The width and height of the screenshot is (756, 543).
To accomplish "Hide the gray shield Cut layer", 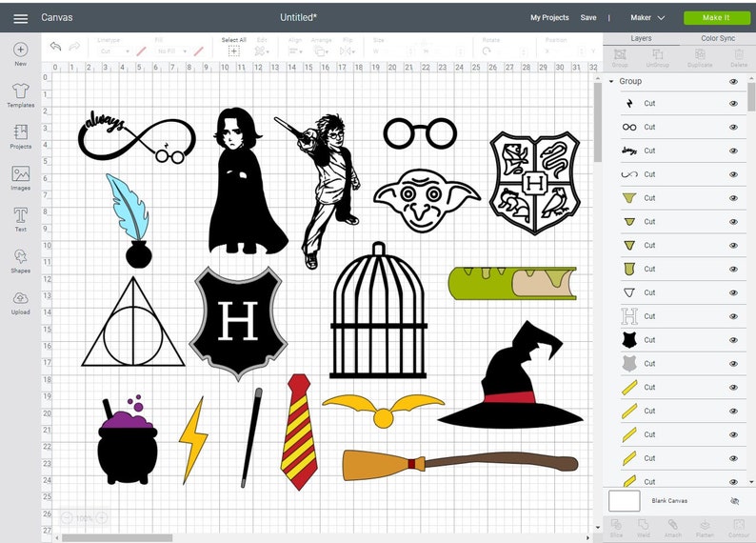I will [x=733, y=363].
